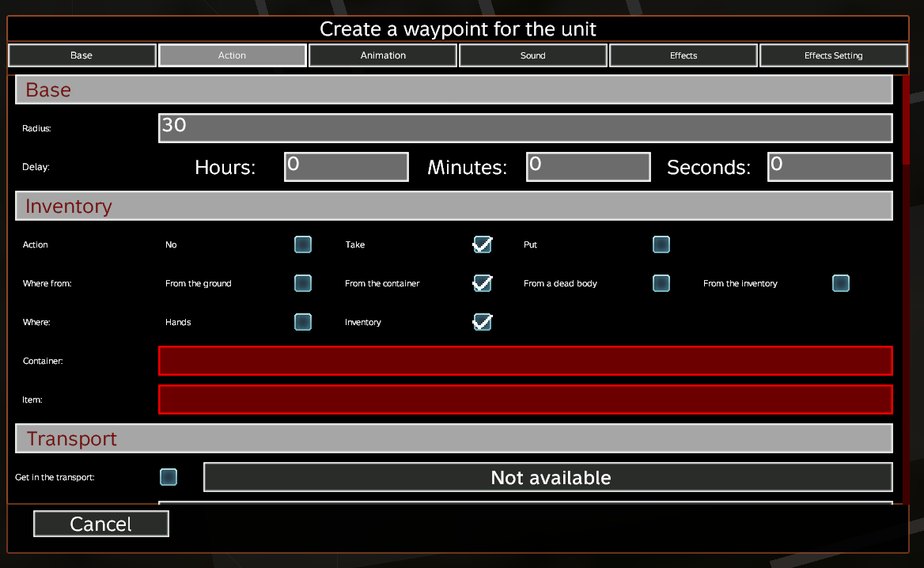Image resolution: width=924 pixels, height=568 pixels.
Task: Enable the Put action checkbox
Action: [x=661, y=244]
